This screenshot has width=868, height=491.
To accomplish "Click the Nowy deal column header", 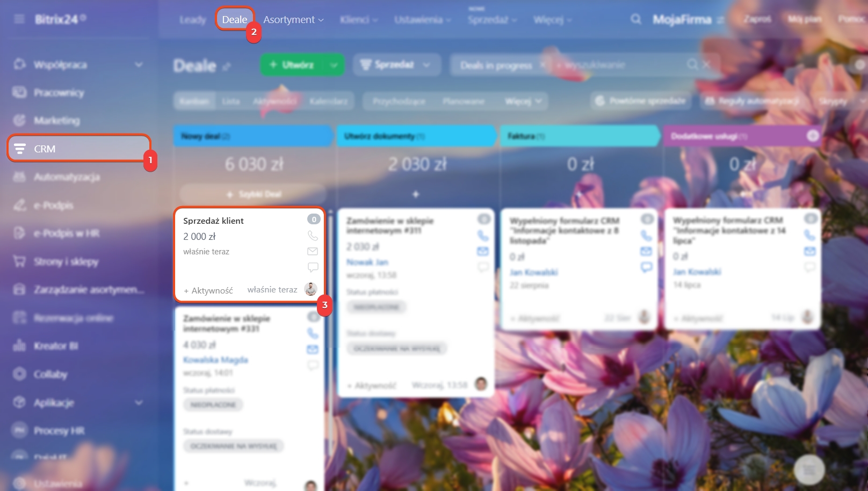I will click(253, 136).
